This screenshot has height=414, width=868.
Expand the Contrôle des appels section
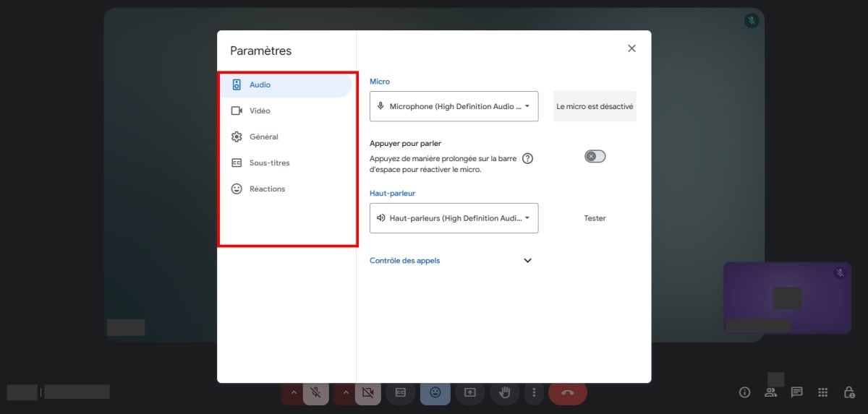click(x=527, y=261)
